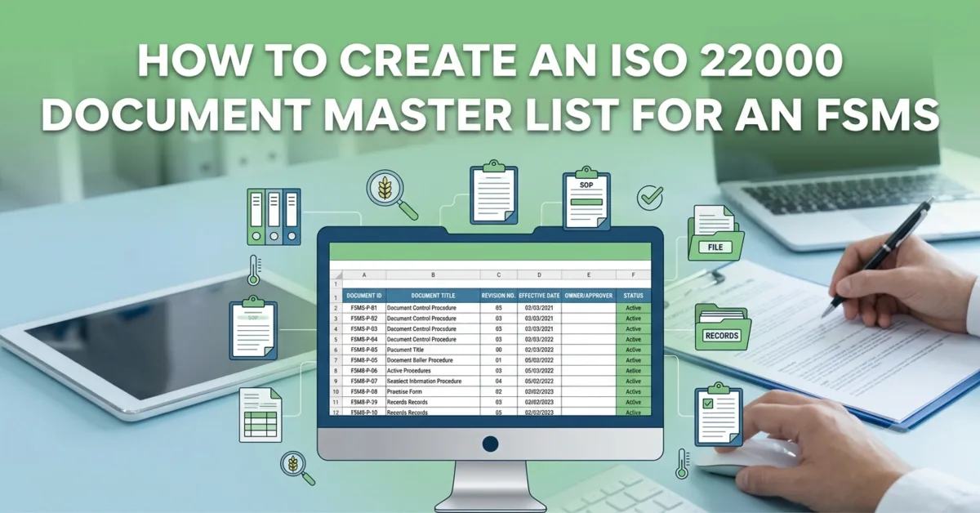Click the three binders icon

[274, 216]
